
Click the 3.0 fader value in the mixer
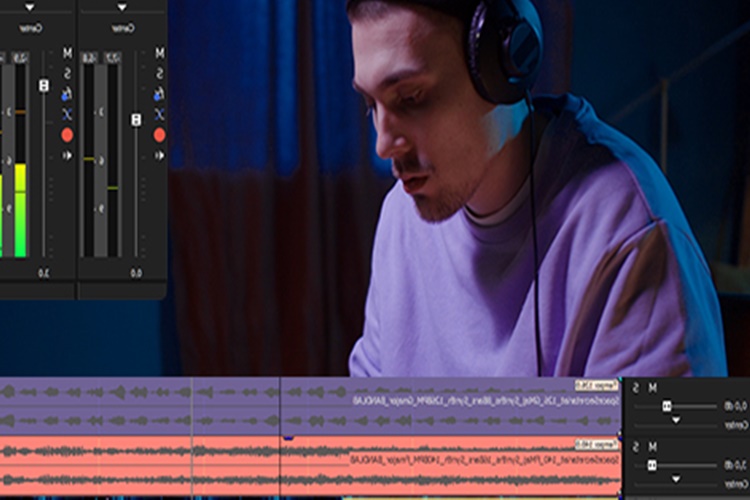[44, 273]
